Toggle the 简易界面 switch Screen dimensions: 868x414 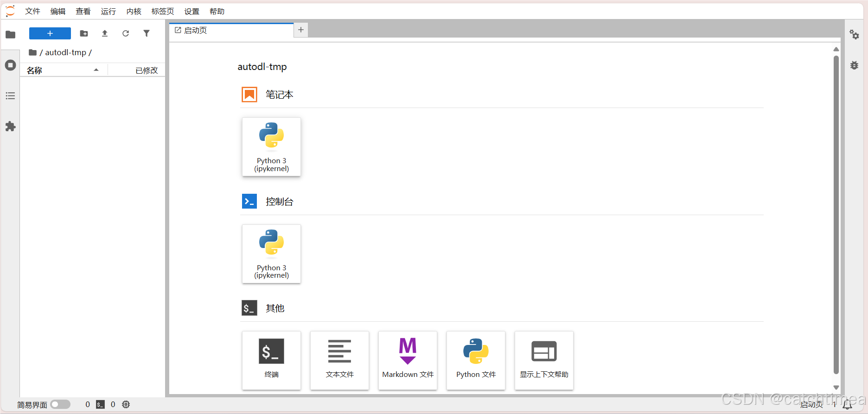(x=60, y=404)
